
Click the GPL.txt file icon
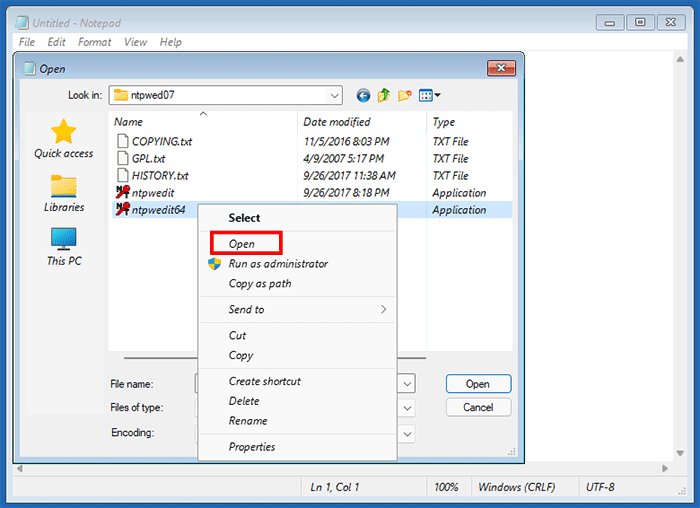click(x=122, y=158)
